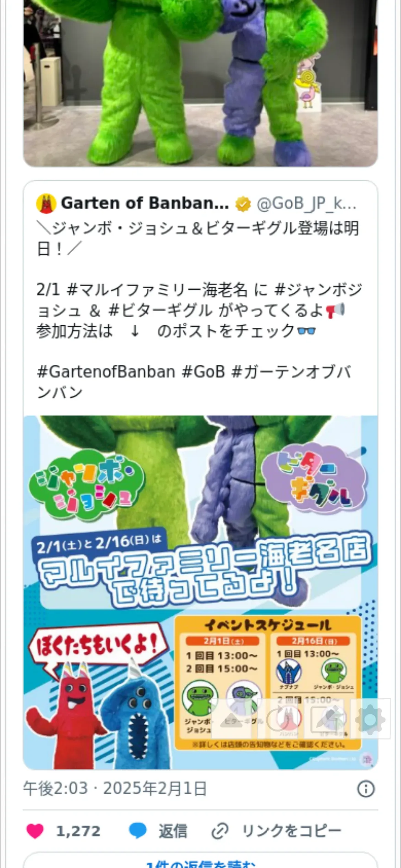Tap the gold verified badge

[x=243, y=204]
